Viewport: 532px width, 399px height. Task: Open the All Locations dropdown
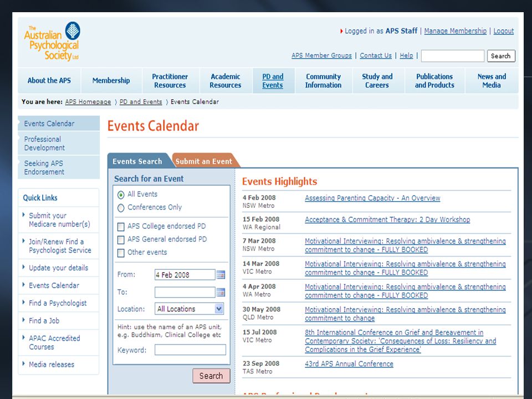189,309
